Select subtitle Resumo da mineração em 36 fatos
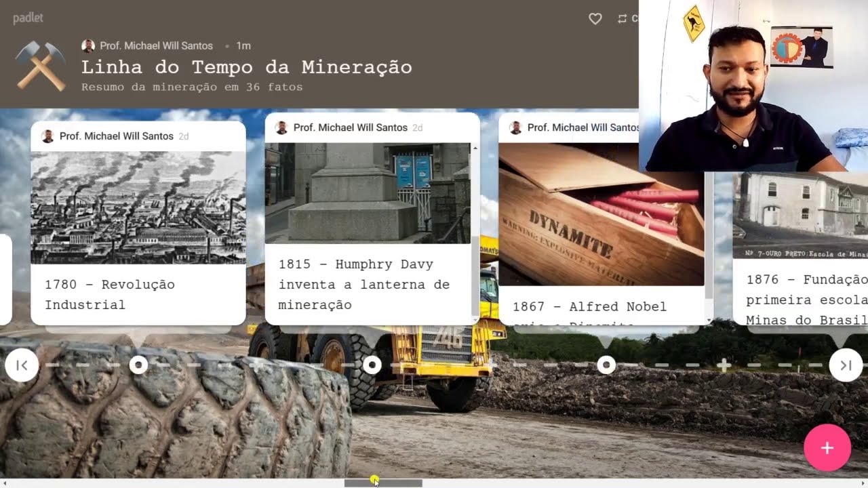The height and width of the screenshot is (488, 868). tap(192, 87)
